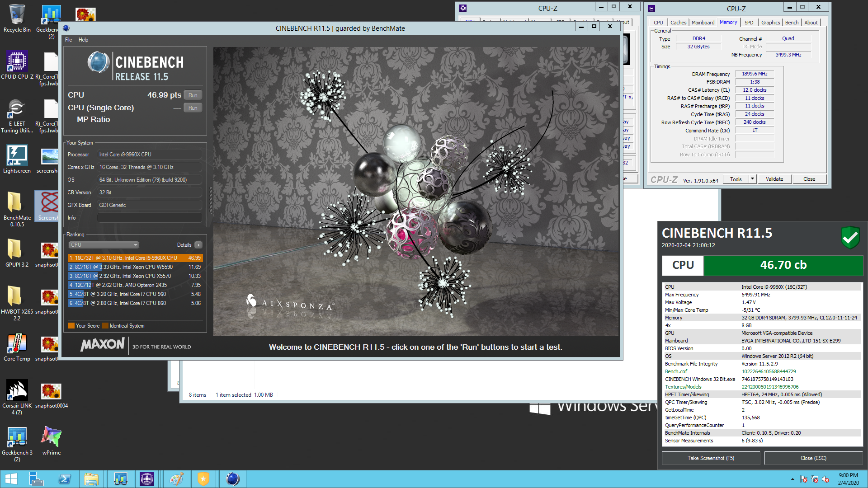Open the CPUID CPU-Z desktop shortcut

click(17, 66)
